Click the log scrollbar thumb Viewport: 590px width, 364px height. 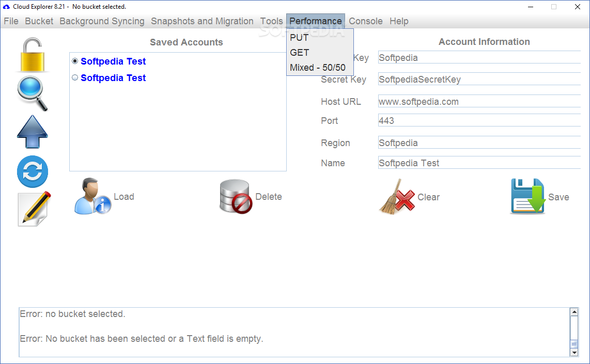pyautogui.click(x=574, y=344)
